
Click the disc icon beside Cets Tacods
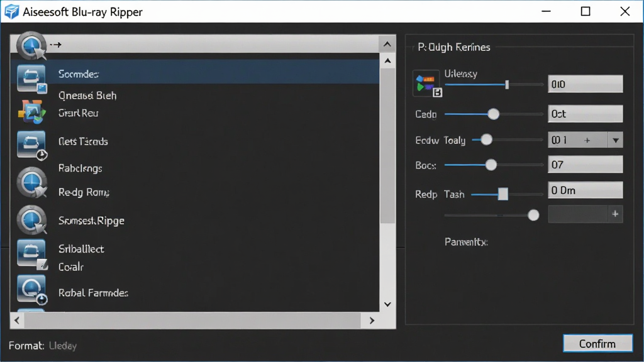(31, 145)
